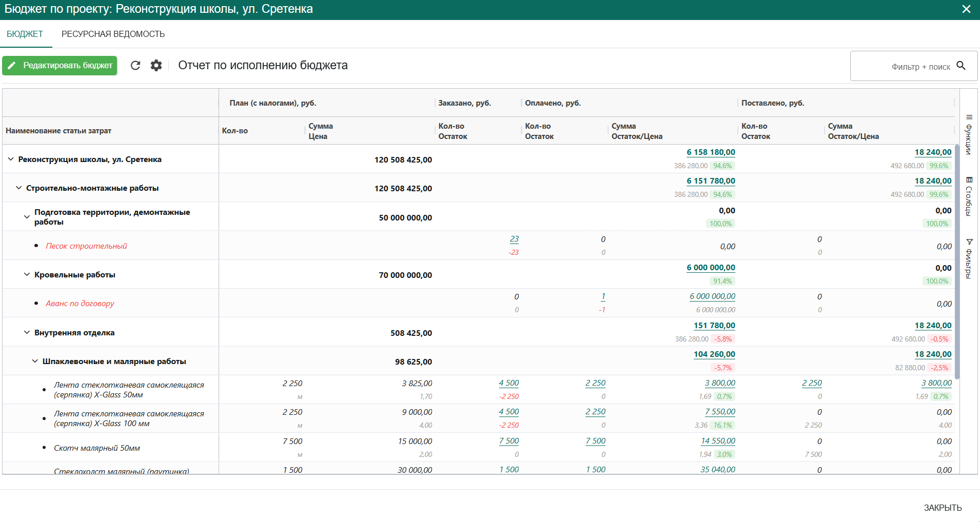Collapse Реконструкция школы, ул. Сретенка row
Viewport: 980px width, 522px height.
11,159
